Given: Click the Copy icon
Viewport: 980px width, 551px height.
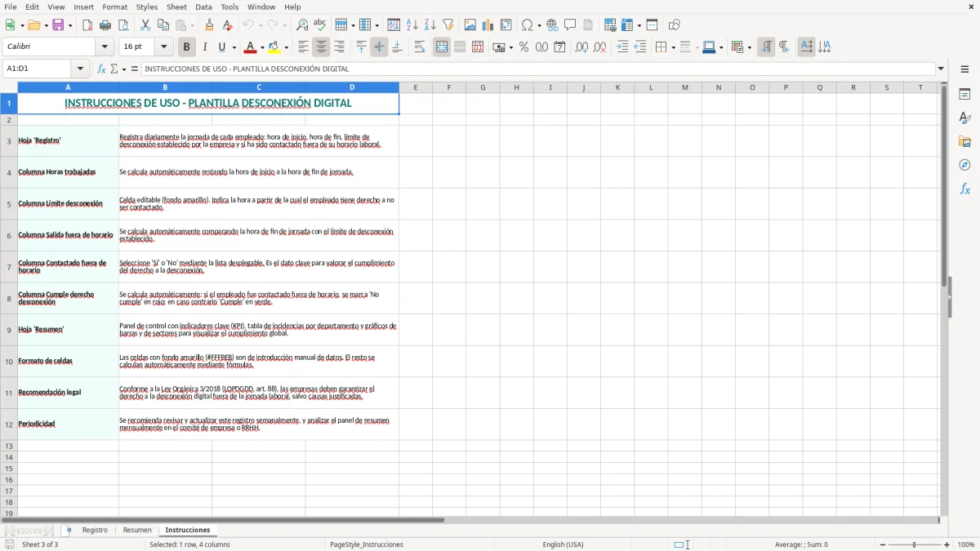Looking at the screenshot, I should coord(163,25).
